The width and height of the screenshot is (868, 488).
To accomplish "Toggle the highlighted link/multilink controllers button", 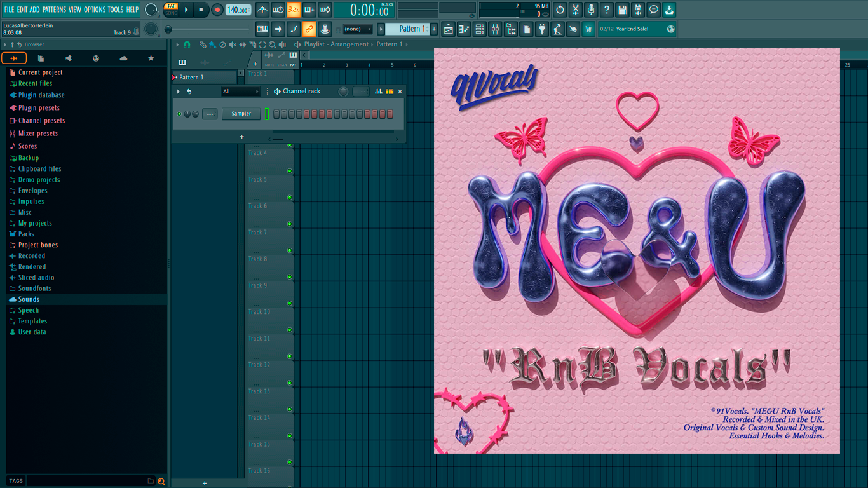I will click(x=309, y=29).
